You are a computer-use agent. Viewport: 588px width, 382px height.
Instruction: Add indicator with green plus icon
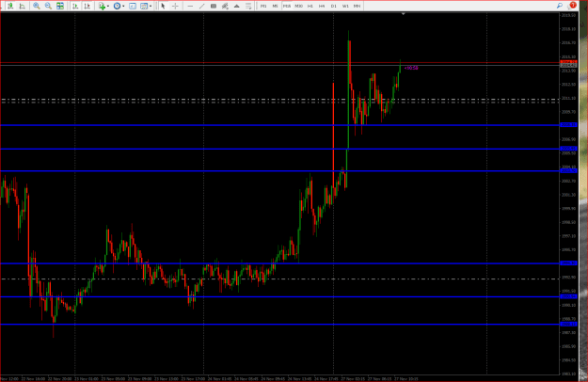tap(102, 6)
